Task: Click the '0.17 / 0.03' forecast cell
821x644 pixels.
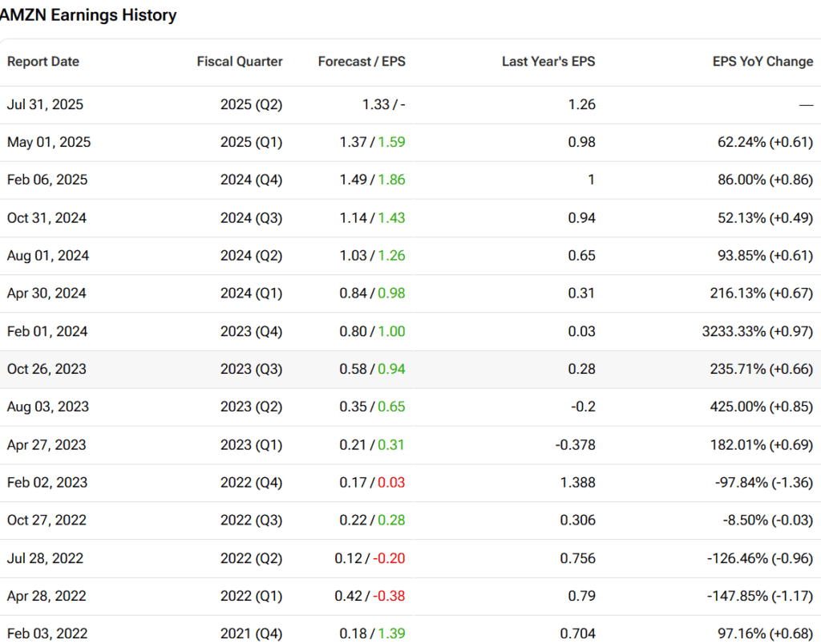Action: (372, 483)
